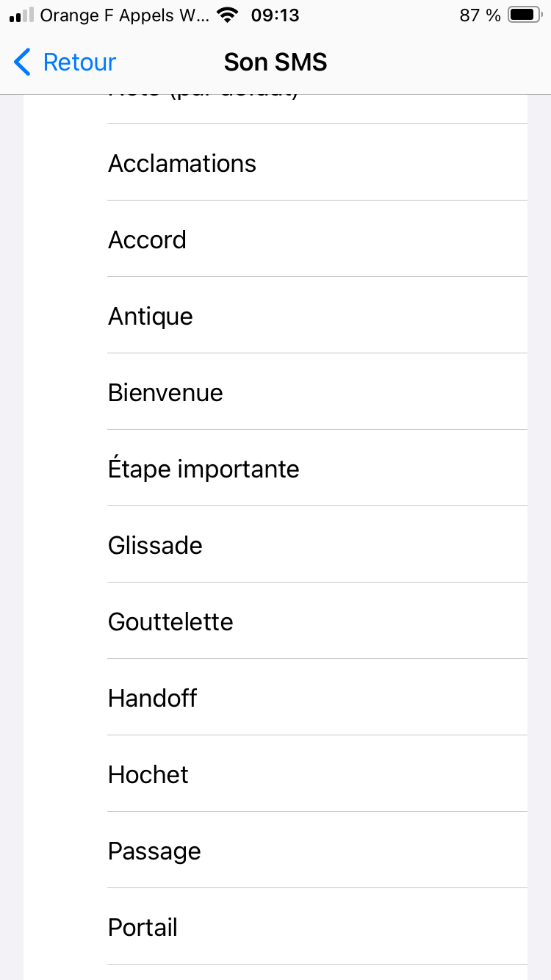Select Passage as the SMS tone

(x=154, y=851)
